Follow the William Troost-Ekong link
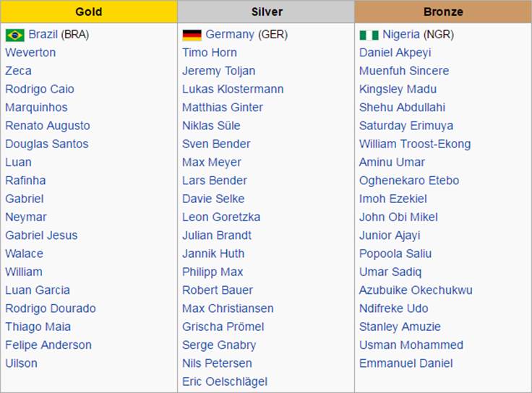This screenshot has height=393, width=532. click(x=415, y=144)
